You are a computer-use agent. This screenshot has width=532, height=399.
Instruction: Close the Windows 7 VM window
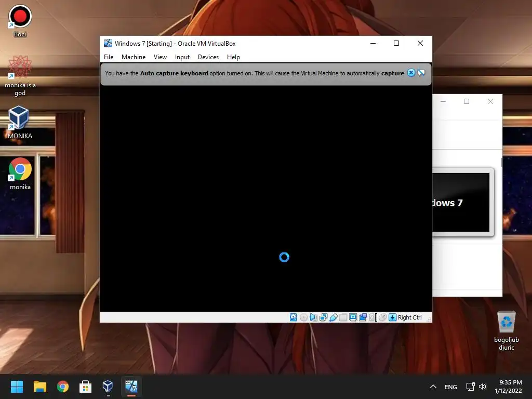tap(420, 43)
